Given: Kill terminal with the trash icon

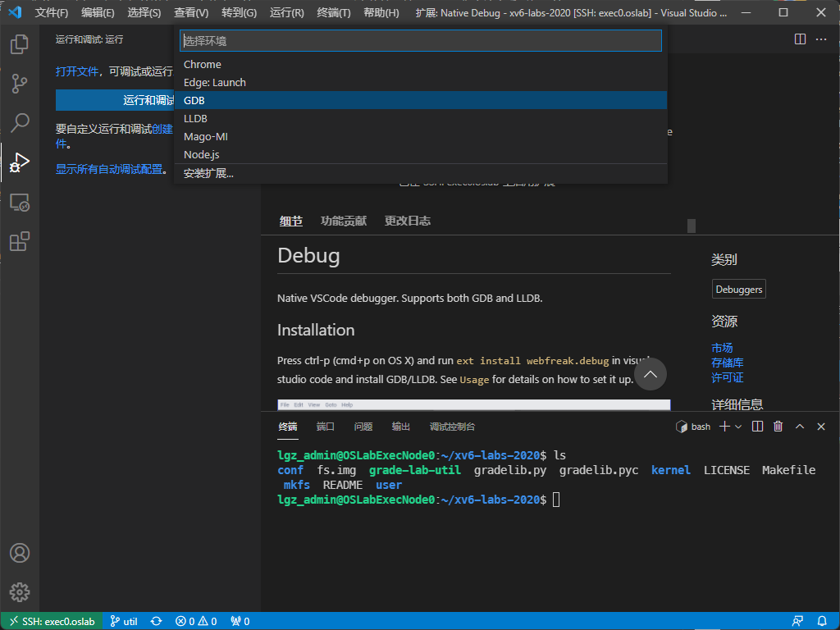Looking at the screenshot, I should (778, 427).
